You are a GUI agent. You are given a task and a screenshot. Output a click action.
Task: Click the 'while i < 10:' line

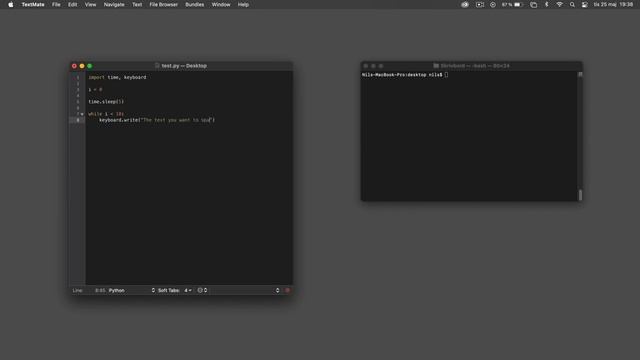106,114
